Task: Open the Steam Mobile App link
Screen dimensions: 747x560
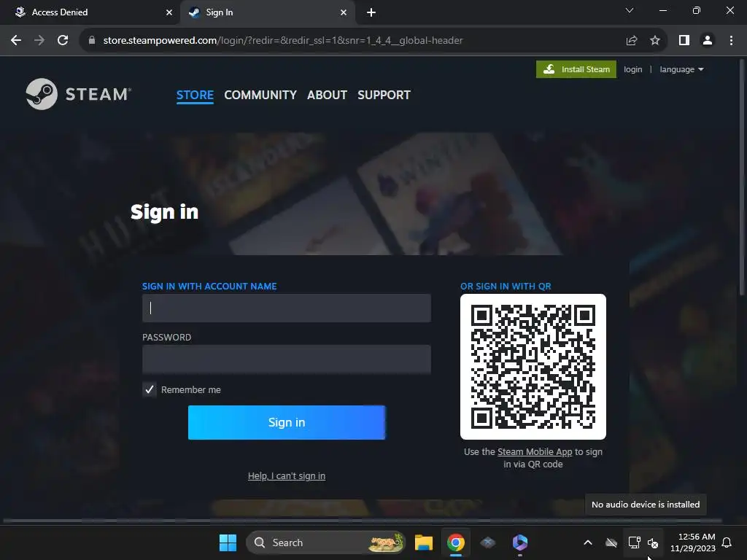Action: [535, 452]
